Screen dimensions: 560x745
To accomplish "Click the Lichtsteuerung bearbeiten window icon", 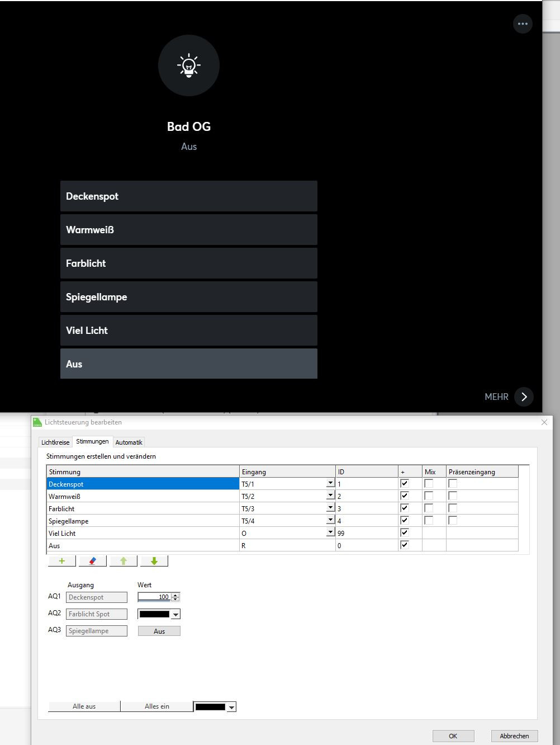I will (37, 422).
